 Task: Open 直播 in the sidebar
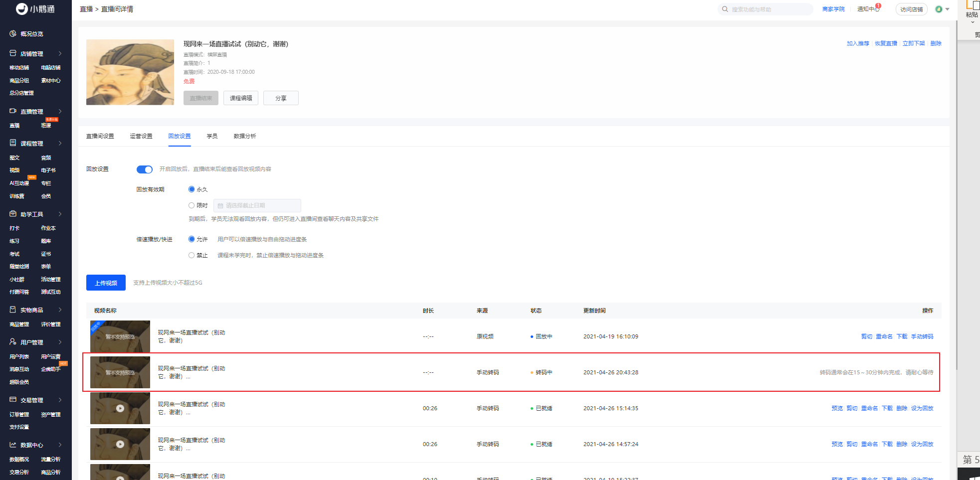14,125
